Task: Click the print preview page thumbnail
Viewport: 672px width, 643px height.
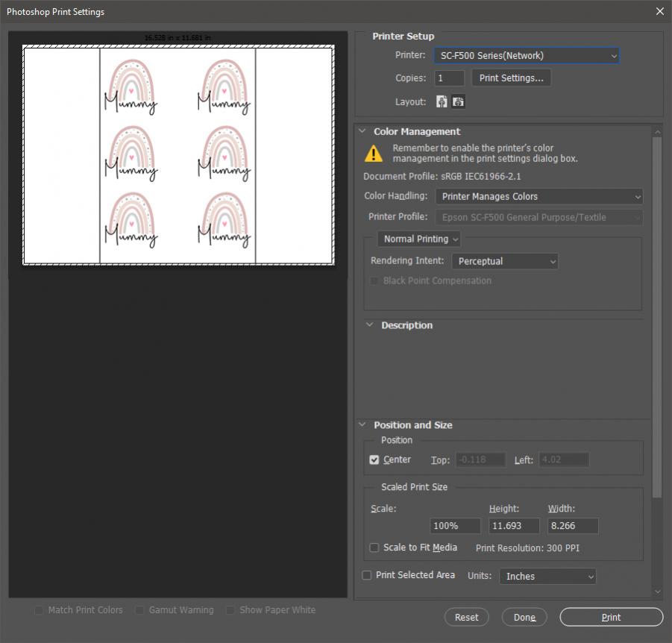Action: pyautogui.click(x=178, y=155)
